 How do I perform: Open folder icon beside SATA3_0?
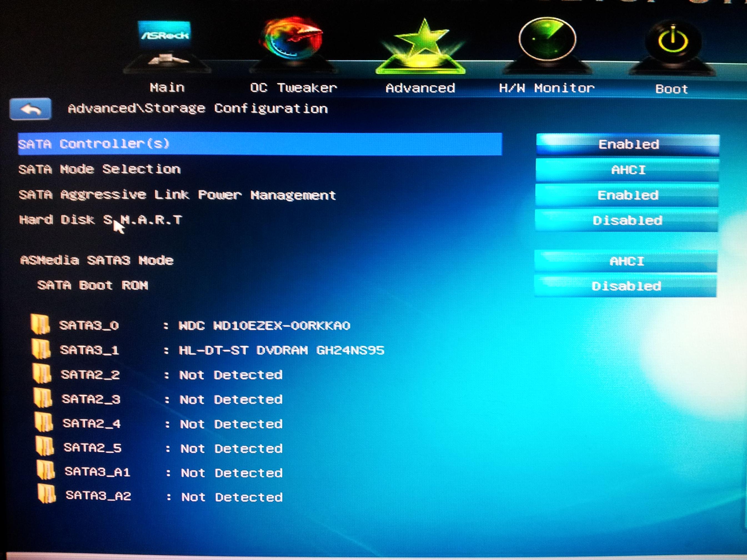coord(40,324)
